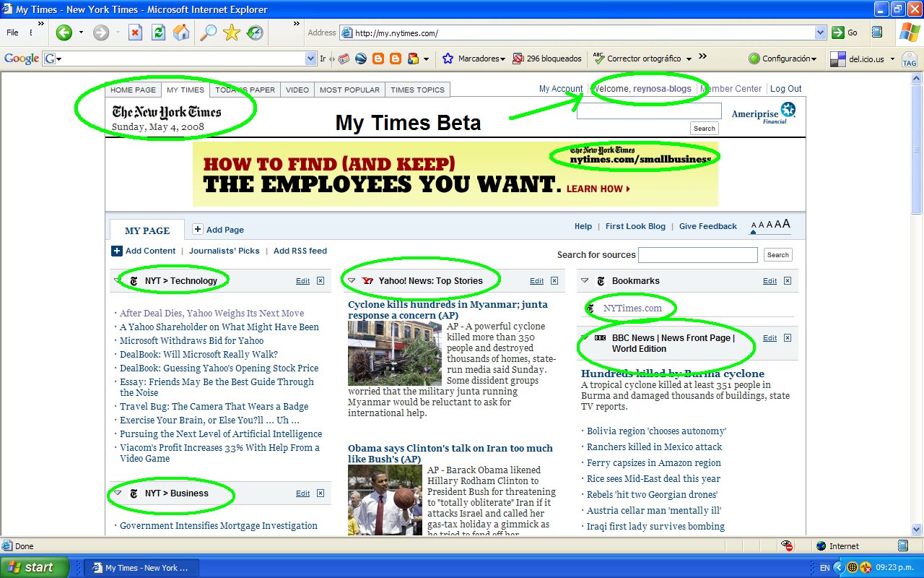Open the Search magnifier toolbar icon

pyautogui.click(x=209, y=33)
